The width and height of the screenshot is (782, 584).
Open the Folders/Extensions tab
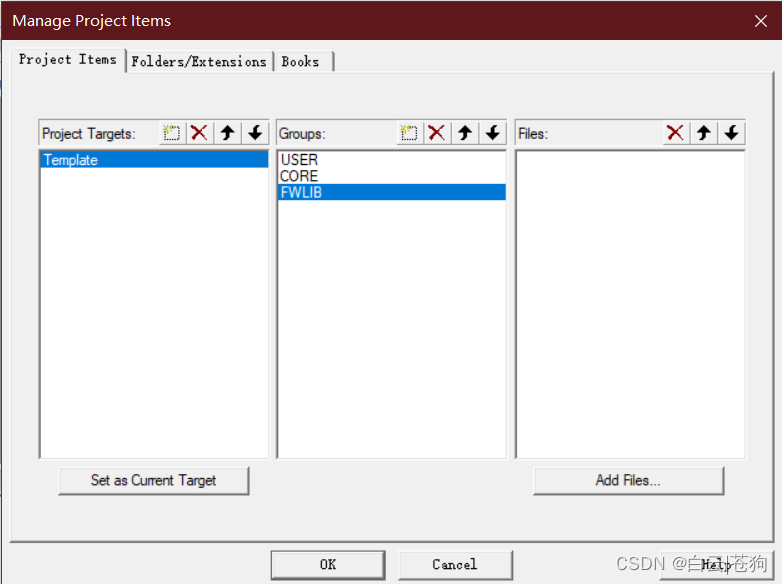199,62
